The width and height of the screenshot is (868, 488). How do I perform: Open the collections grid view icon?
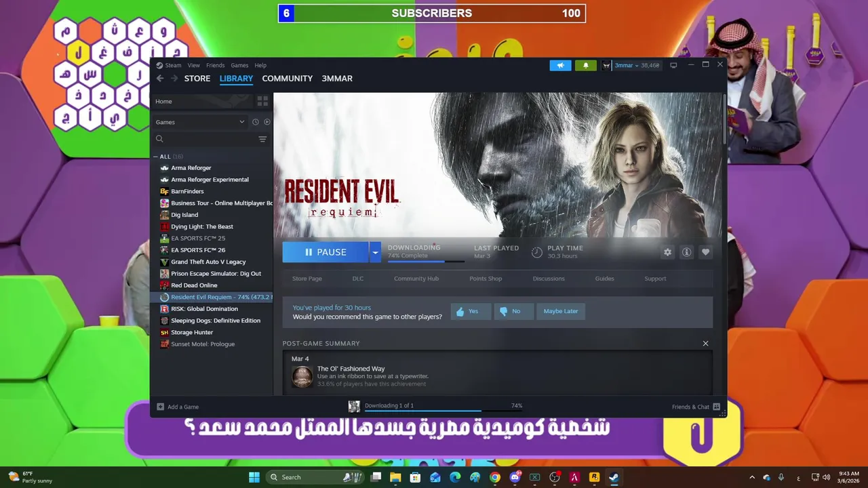coord(262,101)
